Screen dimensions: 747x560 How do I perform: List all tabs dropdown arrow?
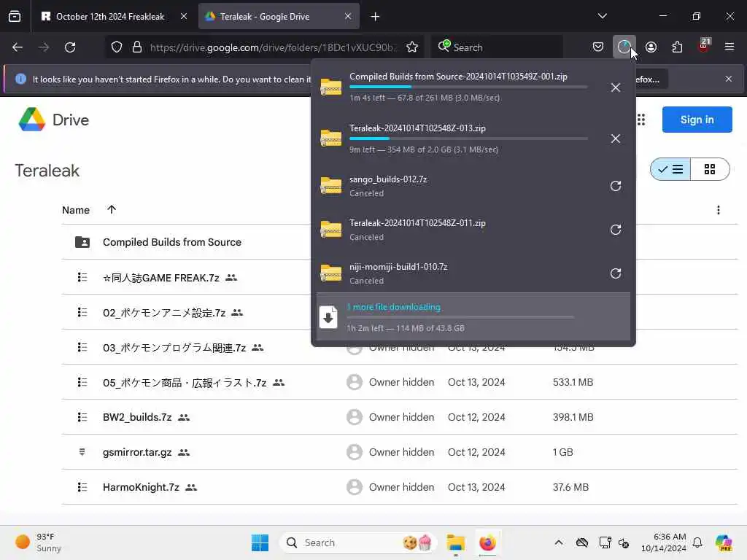602,16
